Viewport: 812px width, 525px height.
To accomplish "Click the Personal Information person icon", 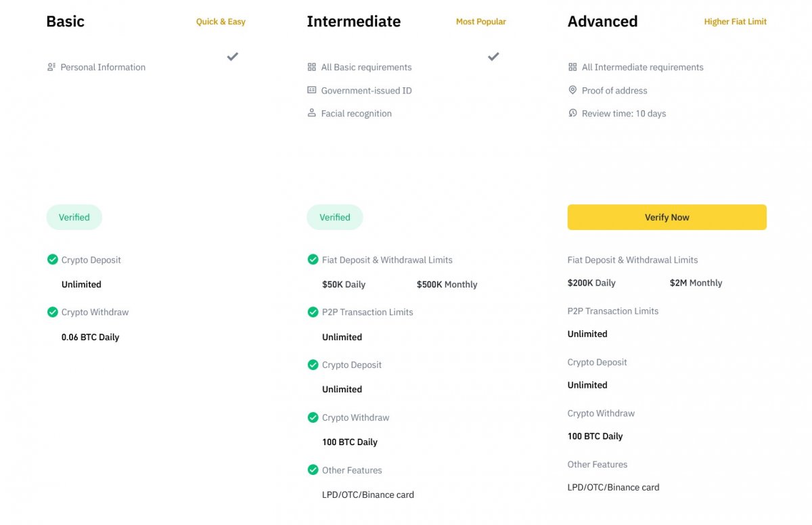I will coord(51,67).
